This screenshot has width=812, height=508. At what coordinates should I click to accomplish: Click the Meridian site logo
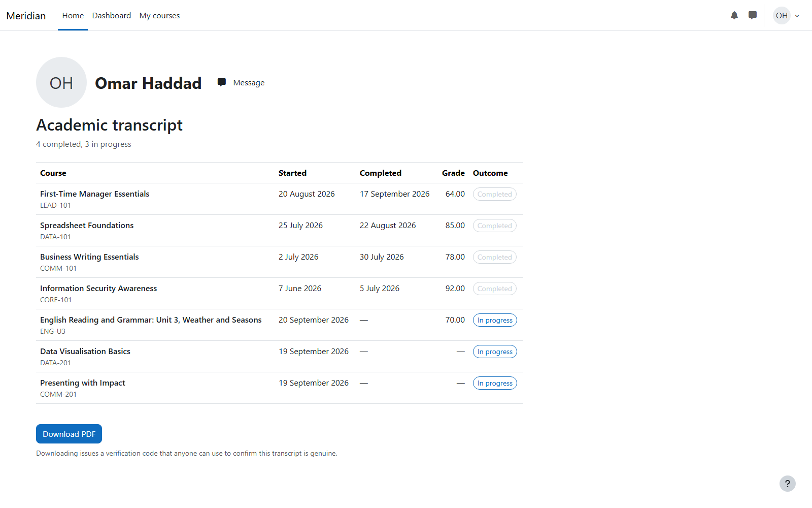(26, 16)
